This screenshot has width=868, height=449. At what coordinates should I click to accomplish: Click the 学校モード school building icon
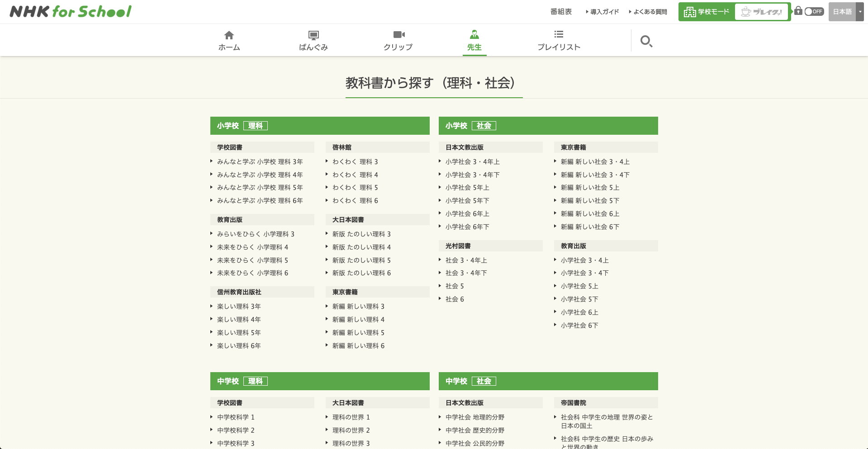(x=690, y=12)
